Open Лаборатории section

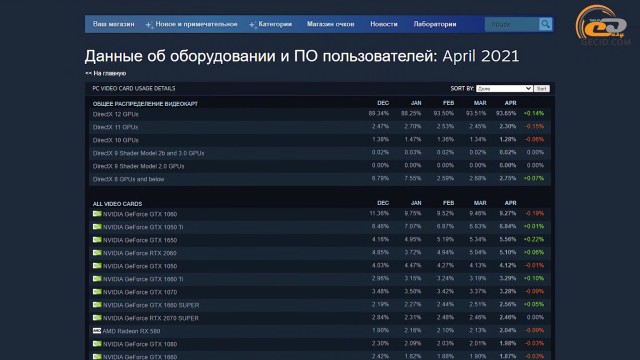point(435,24)
